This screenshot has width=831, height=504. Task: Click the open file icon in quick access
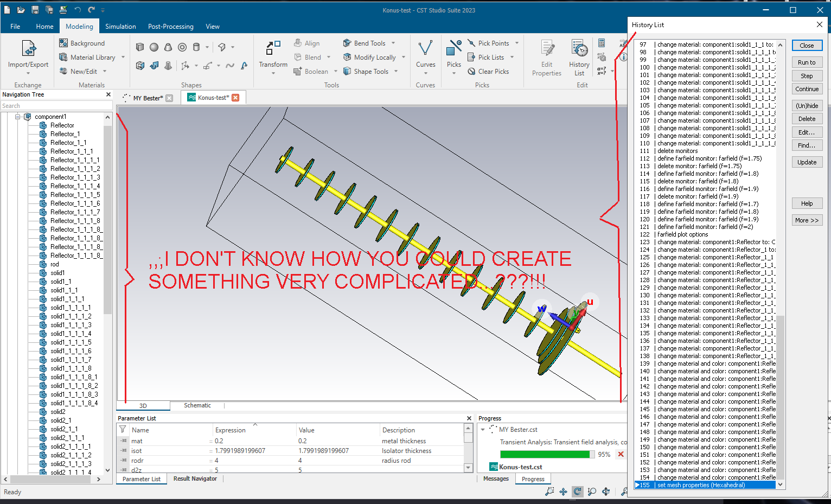tap(21, 10)
